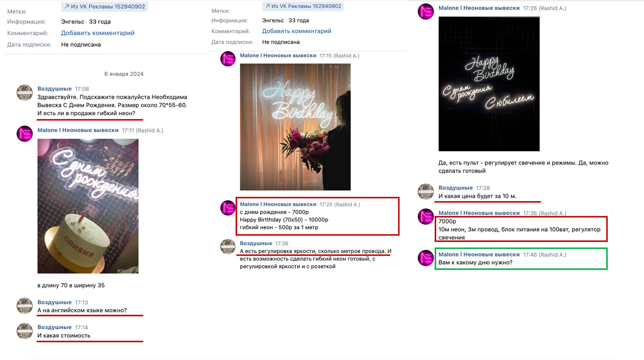Click middle-column 'Добавить комментарий' link
Viewport: 644px width, 360px height.
(x=297, y=31)
